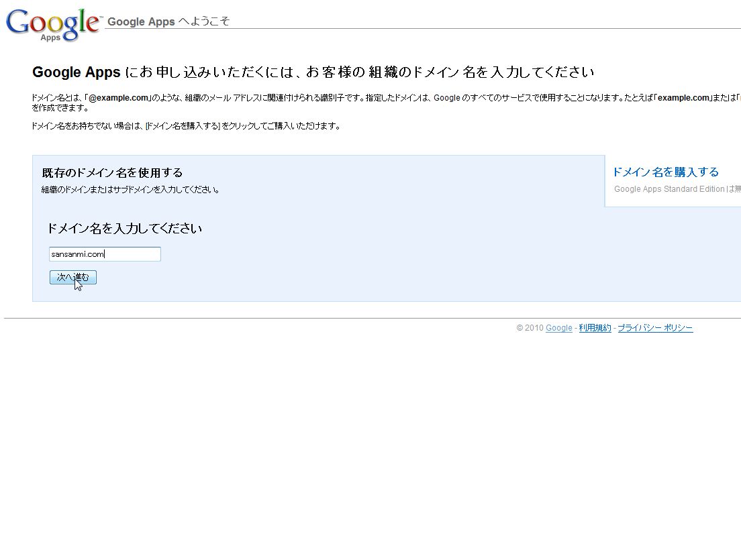Open the ドメイン名を購入する tab

pyautogui.click(x=665, y=172)
